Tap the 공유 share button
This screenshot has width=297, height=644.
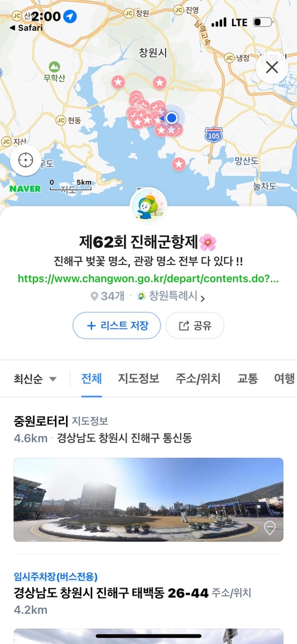click(x=194, y=325)
